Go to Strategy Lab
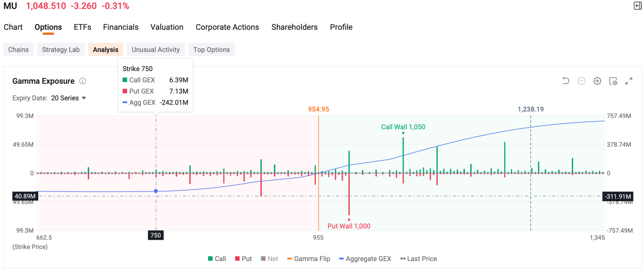Viewport: 644px width, 272px height. [61, 49]
